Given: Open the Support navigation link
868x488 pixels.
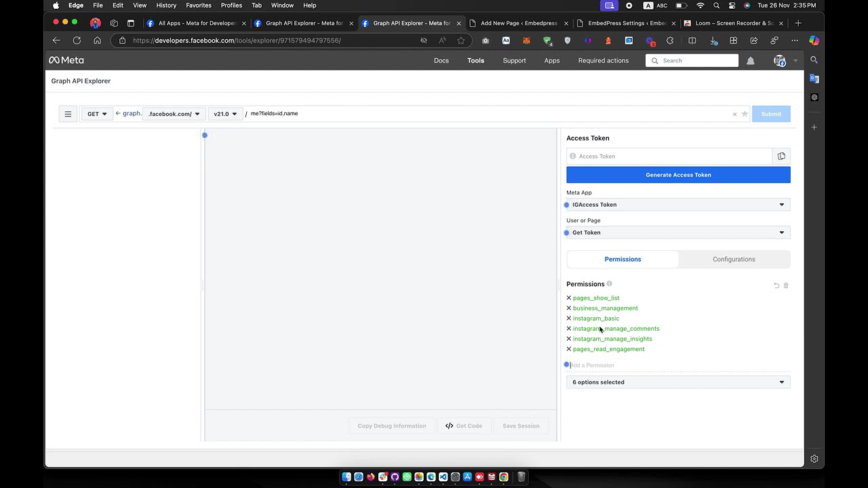Looking at the screenshot, I should click(514, 61).
